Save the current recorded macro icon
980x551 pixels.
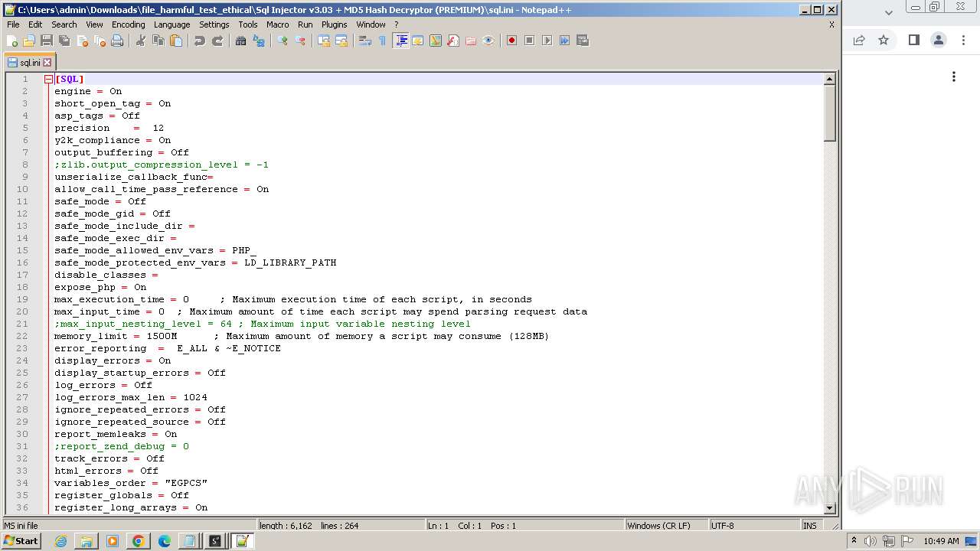pos(583,41)
